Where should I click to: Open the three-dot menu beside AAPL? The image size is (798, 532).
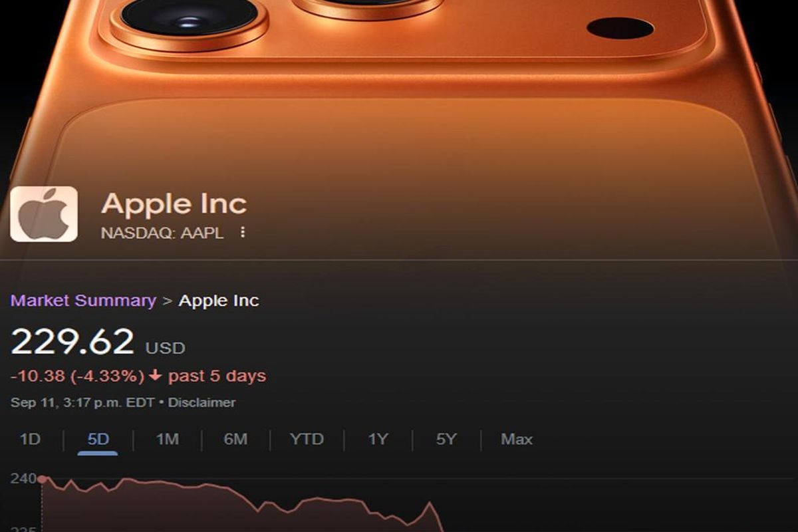243,232
